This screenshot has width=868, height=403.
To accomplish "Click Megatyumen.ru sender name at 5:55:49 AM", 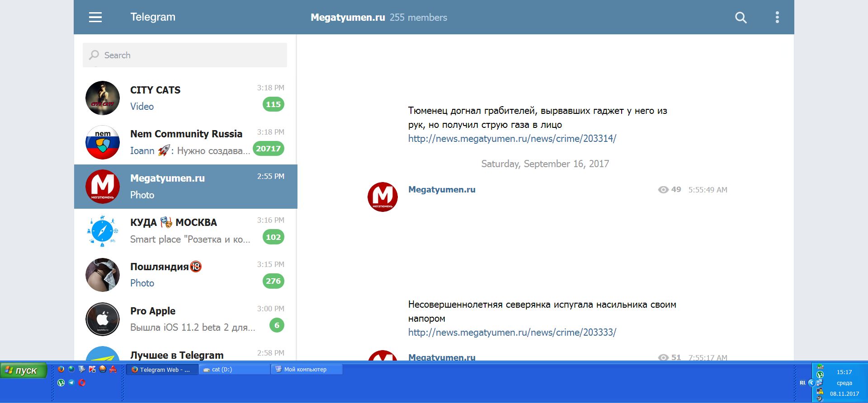I will click(x=442, y=190).
